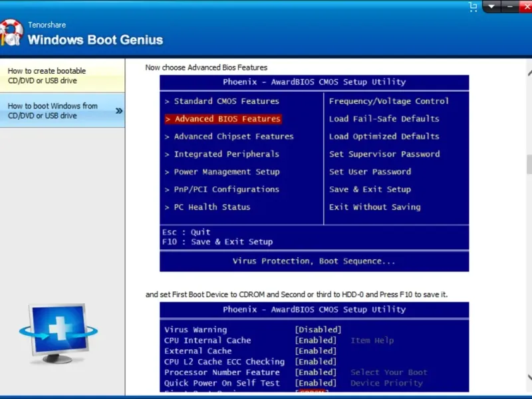Click 'PC Health Status' in BIOS image
The image size is (532, 399).
(x=212, y=207)
